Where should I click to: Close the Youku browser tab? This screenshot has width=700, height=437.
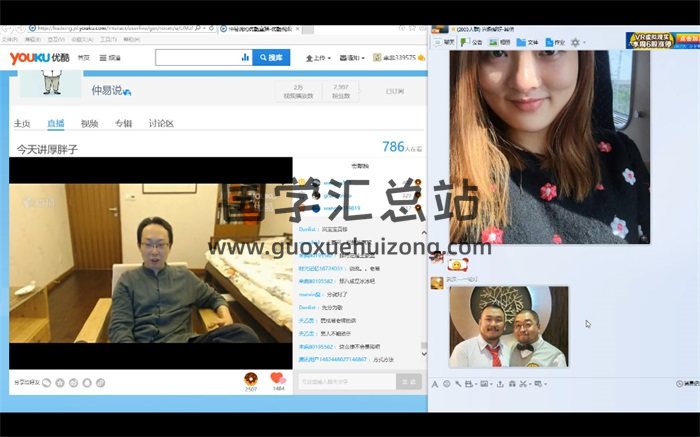tap(298, 29)
